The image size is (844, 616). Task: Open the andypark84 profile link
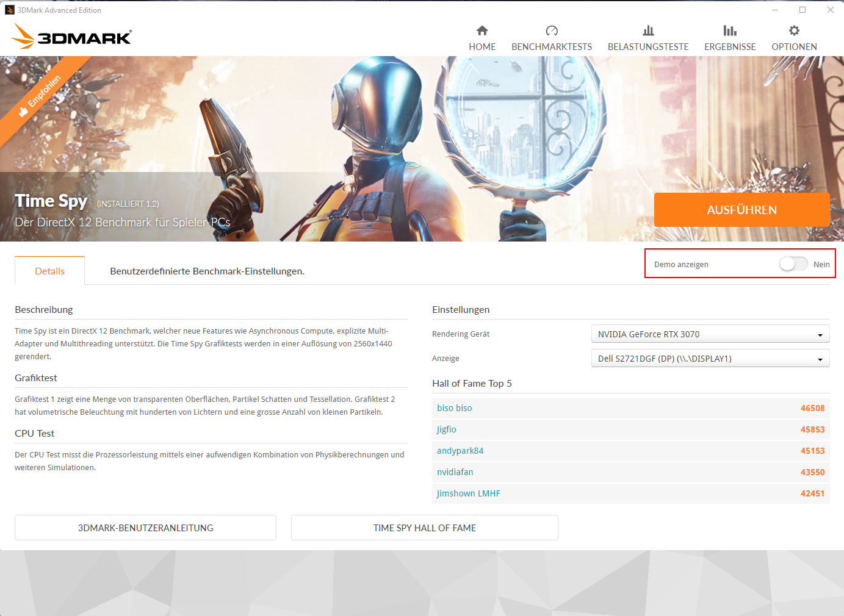(460, 451)
